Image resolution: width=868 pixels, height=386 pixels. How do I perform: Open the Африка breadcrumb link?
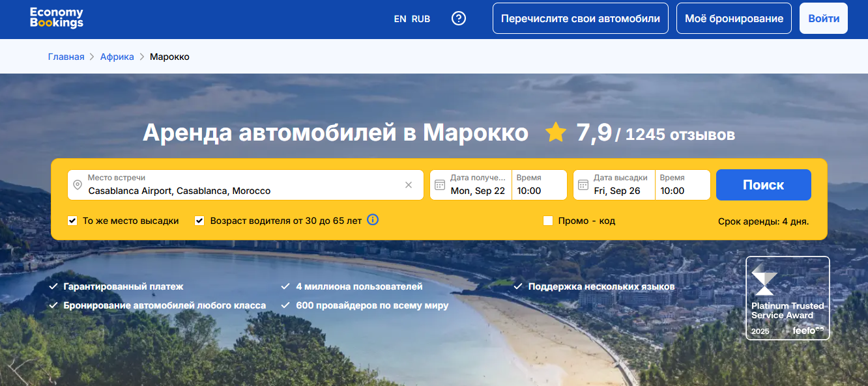click(117, 57)
